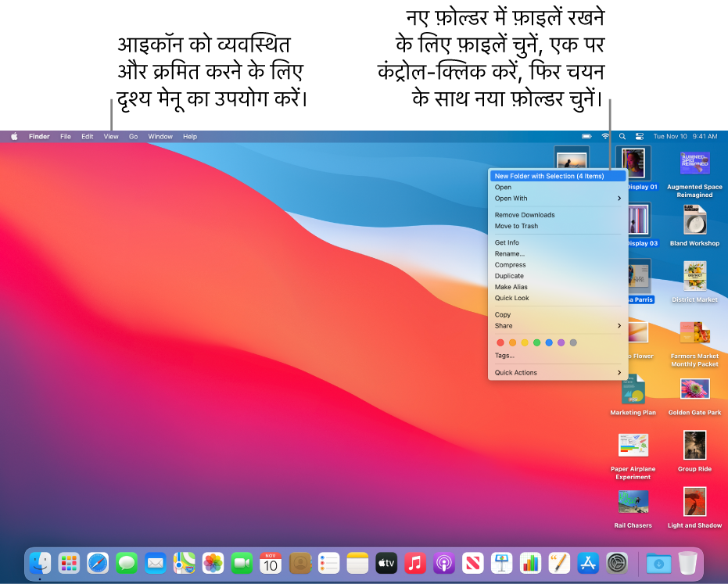Open Notes app in the Dock
Screen dimensions: 728x584
357,564
